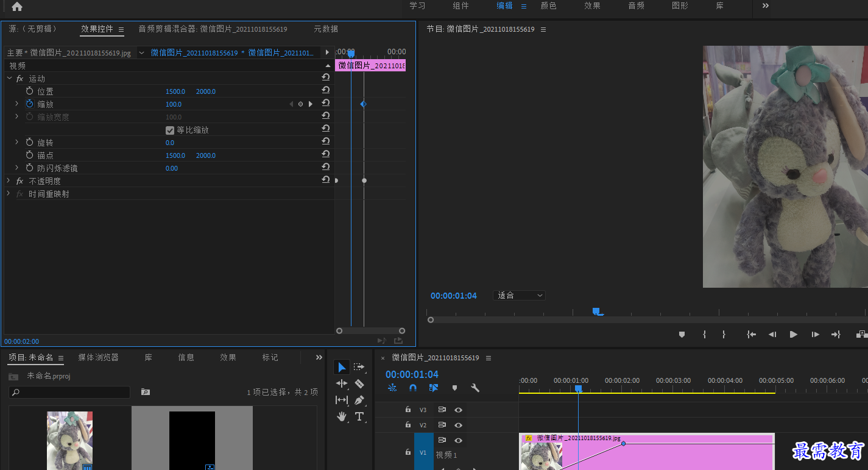Add or remove 缩放 keyframe
Viewport: 868px width, 470px height.
tap(300, 104)
